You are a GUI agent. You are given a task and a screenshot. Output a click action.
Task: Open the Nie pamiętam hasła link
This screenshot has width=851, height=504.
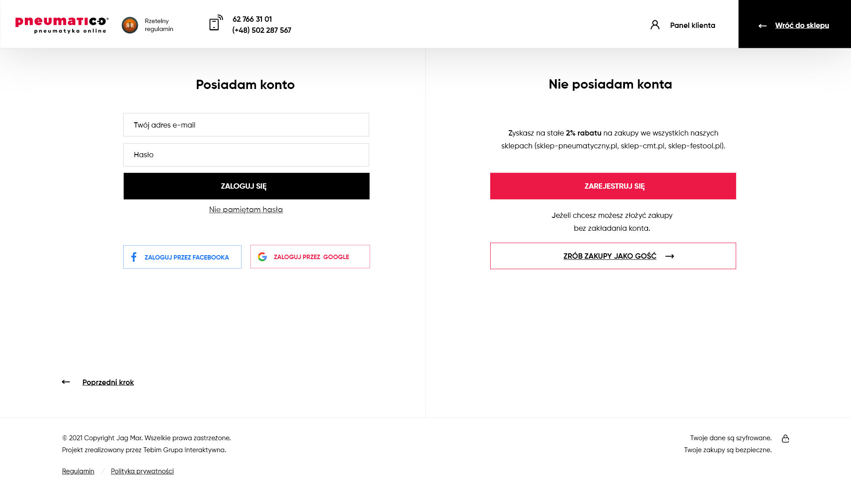pos(246,209)
